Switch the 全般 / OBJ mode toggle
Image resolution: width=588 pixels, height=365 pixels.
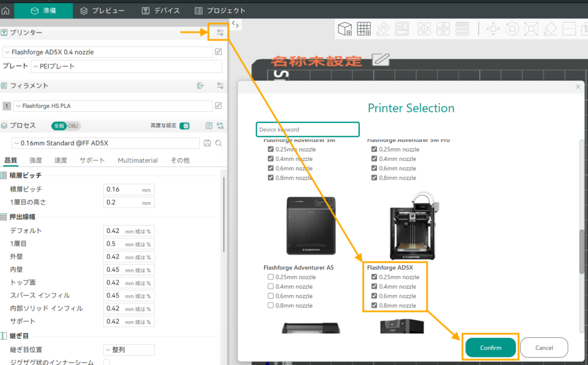pyautogui.click(x=66, y=126)
